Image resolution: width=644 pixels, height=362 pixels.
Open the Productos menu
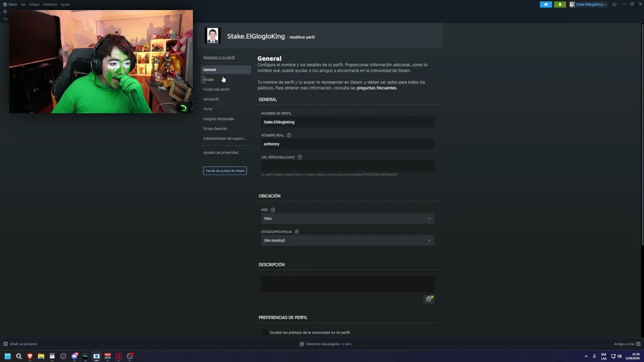[50, 5]
